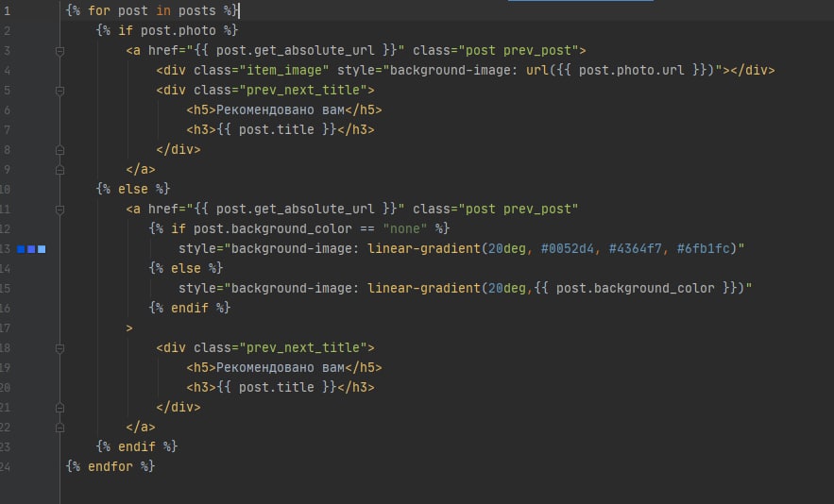The width and height of the screenshot is (834, 504).
Task: Click "post.photo.url" in the url() on line 4
Action: tap(631, 70)
